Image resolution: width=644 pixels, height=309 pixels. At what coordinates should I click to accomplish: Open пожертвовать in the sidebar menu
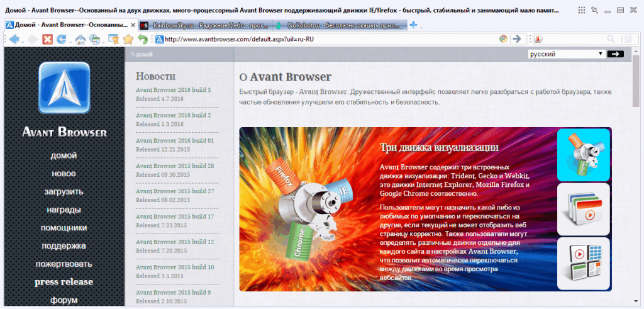pos(64,264)
